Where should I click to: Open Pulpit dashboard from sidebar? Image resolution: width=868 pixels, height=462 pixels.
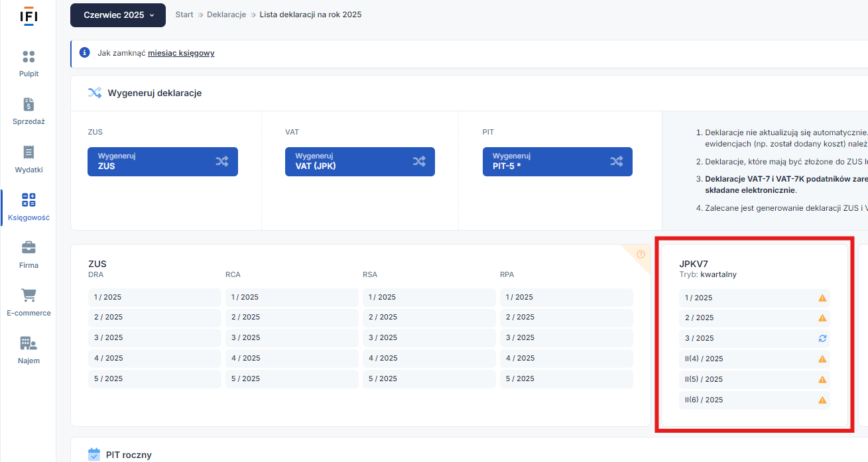29,57
